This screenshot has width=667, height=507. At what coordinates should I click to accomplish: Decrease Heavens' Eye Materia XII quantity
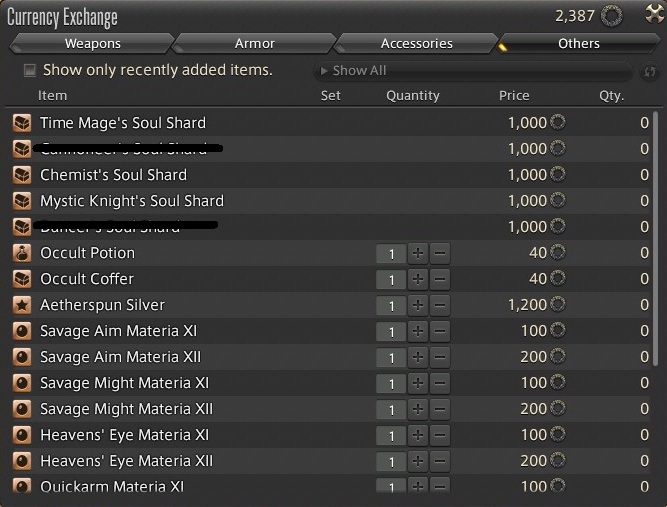pyautogui.click(x=440, y=461)
